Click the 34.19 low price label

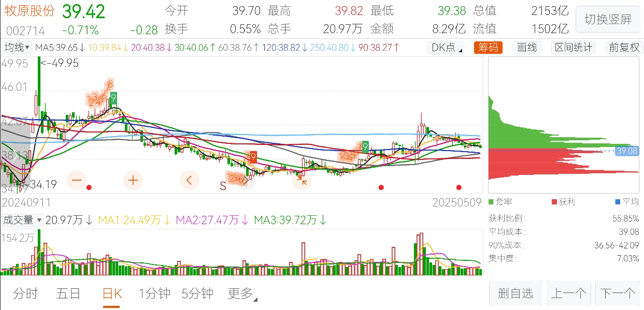43,184
